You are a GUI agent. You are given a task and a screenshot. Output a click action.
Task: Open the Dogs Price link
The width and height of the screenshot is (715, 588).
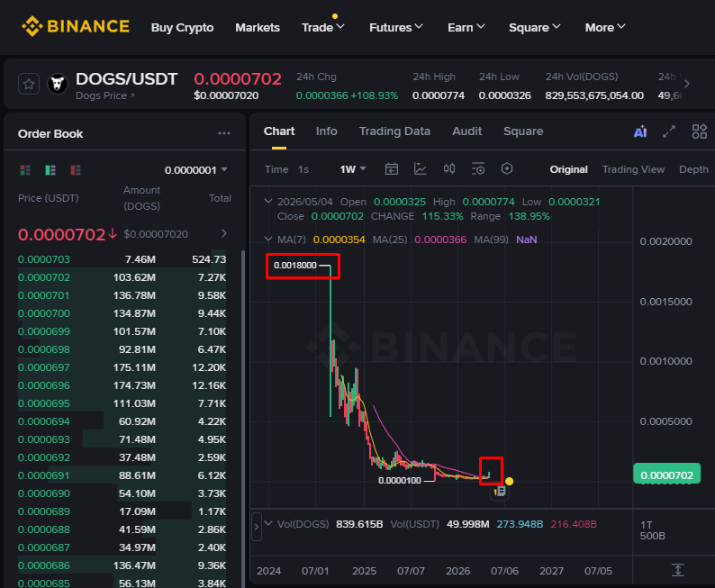(x=104, y=95)
